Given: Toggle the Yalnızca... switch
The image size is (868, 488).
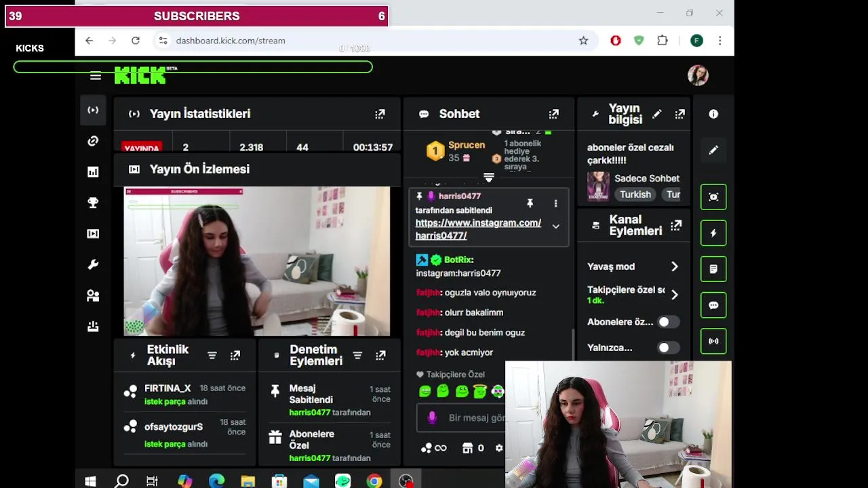Looking at the screenshot, I should point(668,348).
